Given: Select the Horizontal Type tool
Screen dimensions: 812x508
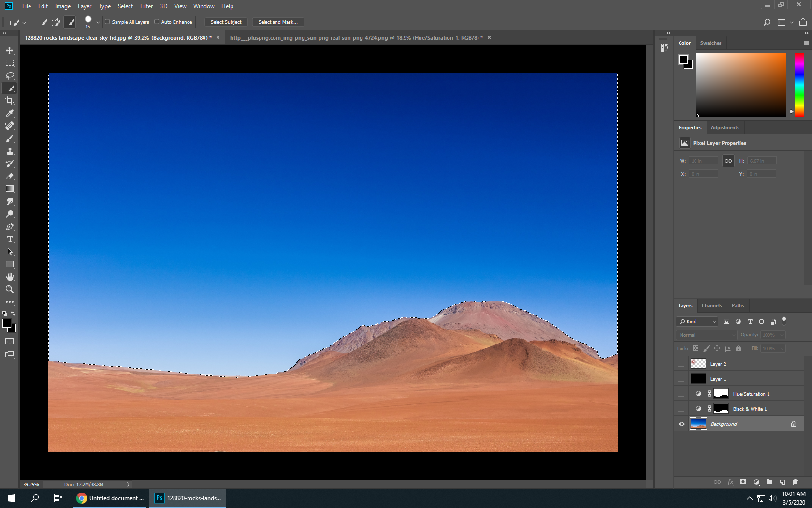Looking at the screenshot, I should (10, 239).
